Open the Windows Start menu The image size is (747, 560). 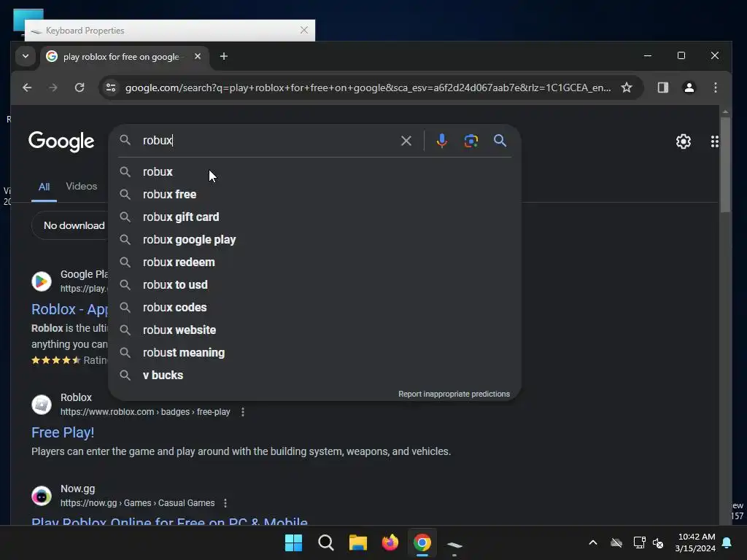pos(293,542)
